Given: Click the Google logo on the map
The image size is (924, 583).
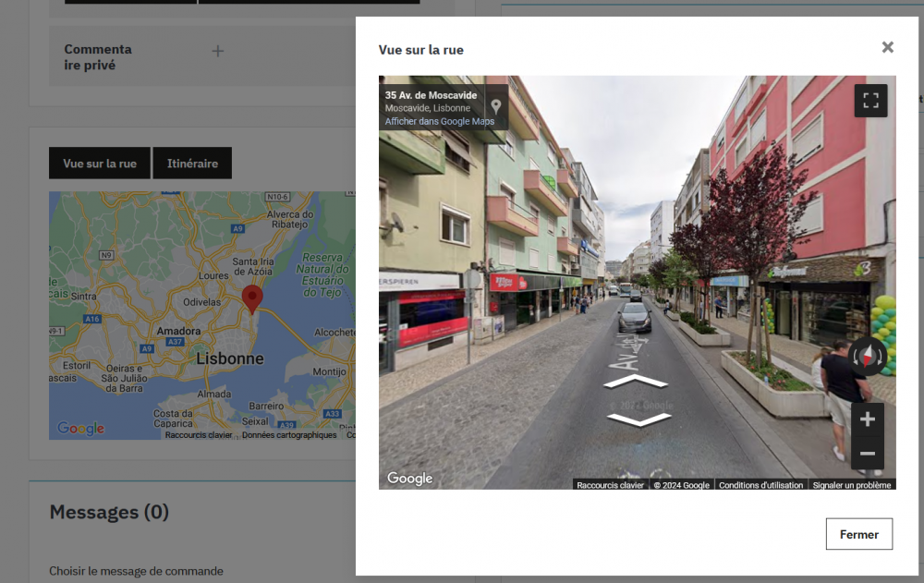Looking at the screenshot, I should pos(80,428).
